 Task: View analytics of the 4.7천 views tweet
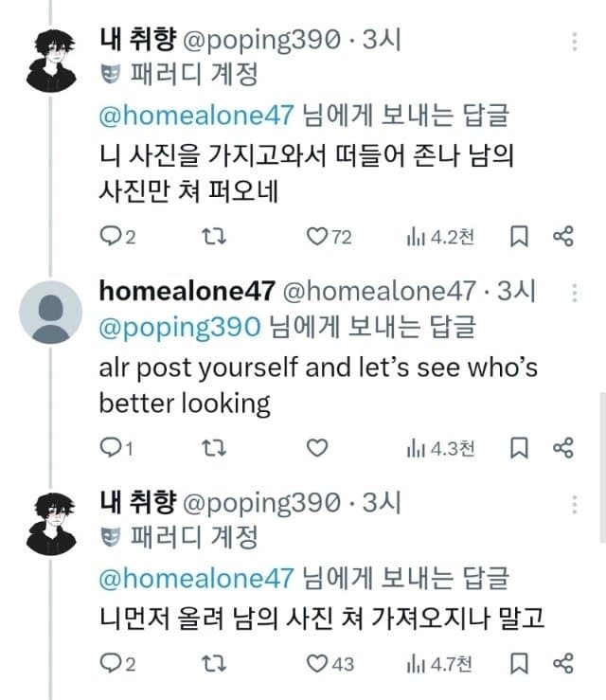tap(438, 663)
